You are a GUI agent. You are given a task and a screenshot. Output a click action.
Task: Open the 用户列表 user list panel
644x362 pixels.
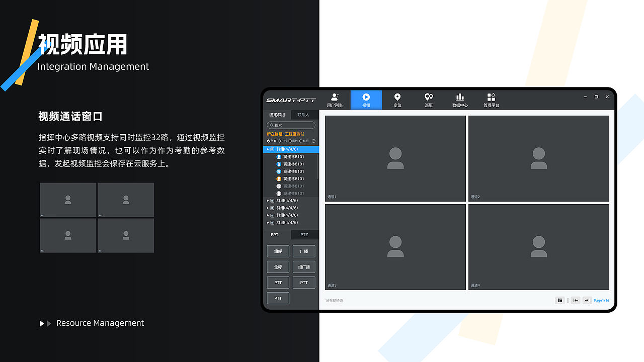point(335,99)
